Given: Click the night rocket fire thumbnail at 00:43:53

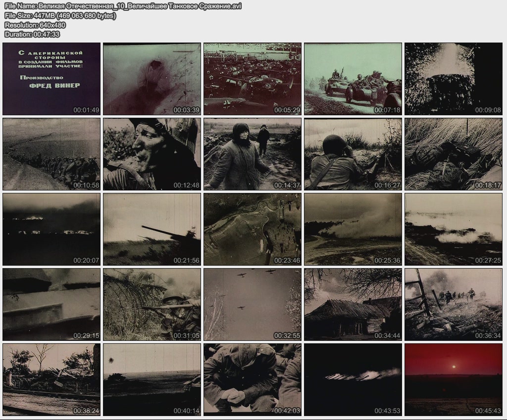Looking at the screenshot, I should (x=353, y=379).
